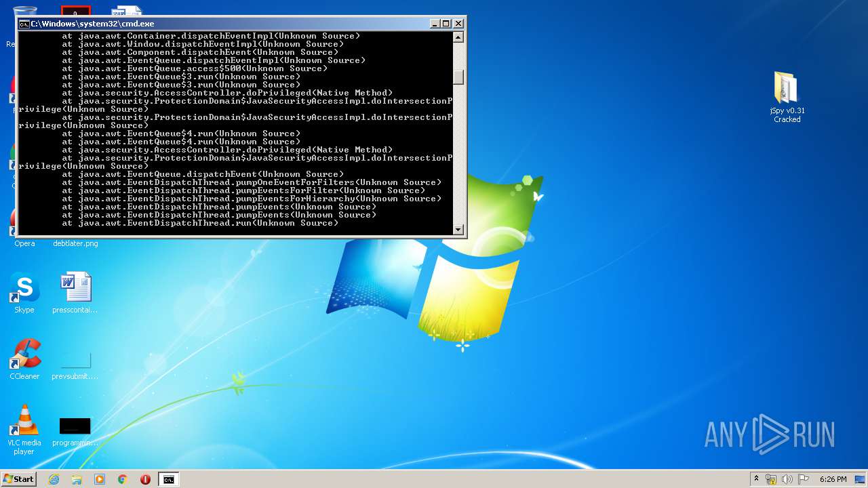Click the pumpEventsForHierarchy trace line
This screenshot has height=488, width=868.
(x=252, y=199)
